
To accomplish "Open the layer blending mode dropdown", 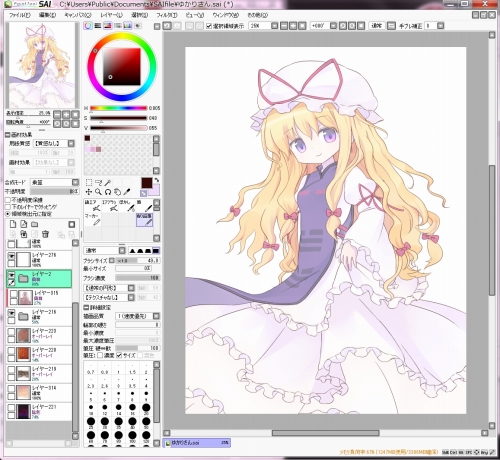I will pos(75,182).
